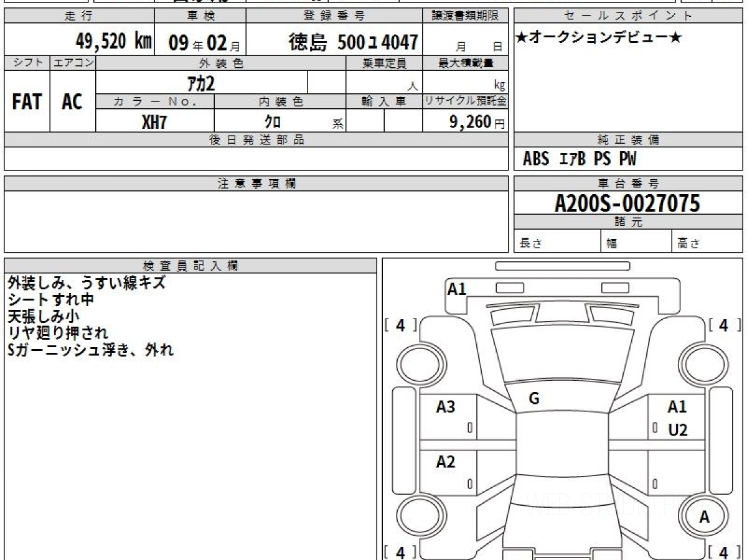Click the upper-right [4] tire rating marker
This screenshot has width=747, height=560.
point(723,325)
